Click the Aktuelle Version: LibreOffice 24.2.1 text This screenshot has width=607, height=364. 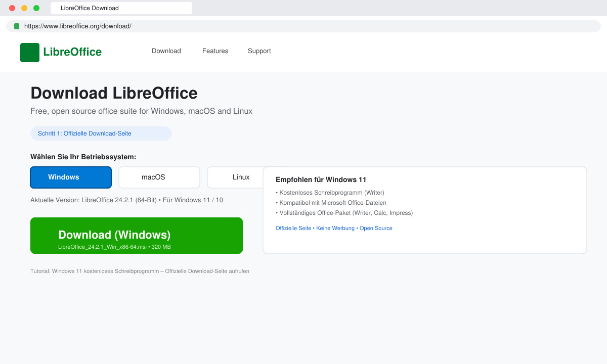point(126,200)
